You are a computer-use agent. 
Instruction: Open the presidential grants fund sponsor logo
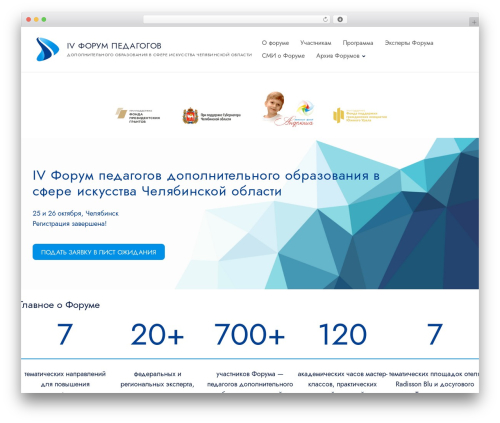pyautogui.click(x=138, y=115)
